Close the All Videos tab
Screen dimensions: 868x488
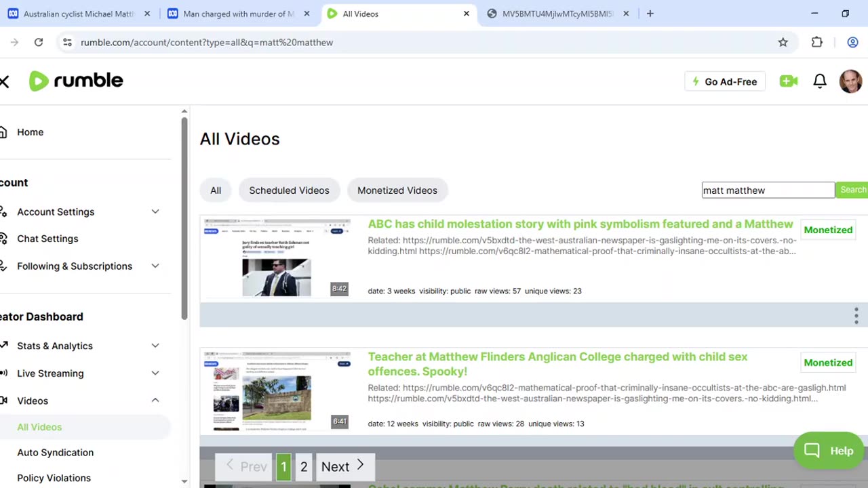click(x=466, y=14)
